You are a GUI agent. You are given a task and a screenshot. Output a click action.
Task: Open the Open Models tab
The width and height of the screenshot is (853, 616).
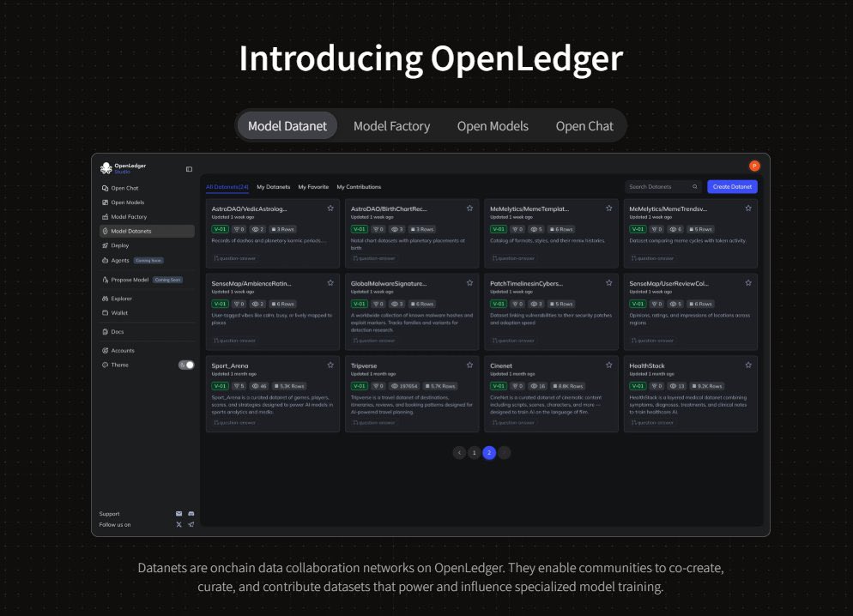(493, 125)
